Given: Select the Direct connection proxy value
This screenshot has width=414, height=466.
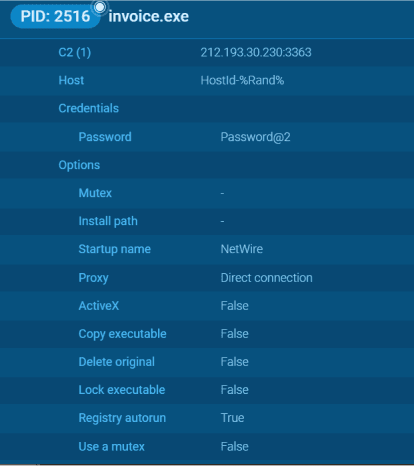Looking at the screenshot, I should (x=267, y=278).
